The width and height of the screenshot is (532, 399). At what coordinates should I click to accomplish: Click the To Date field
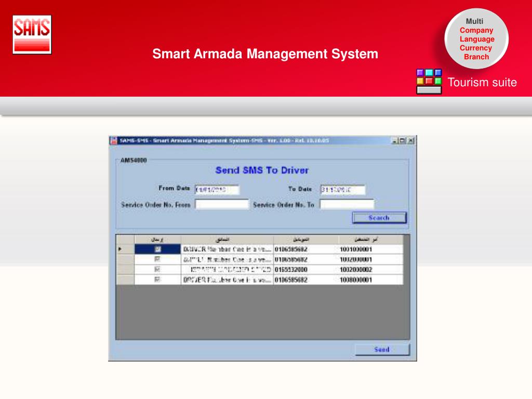click(x=343, y=190)
